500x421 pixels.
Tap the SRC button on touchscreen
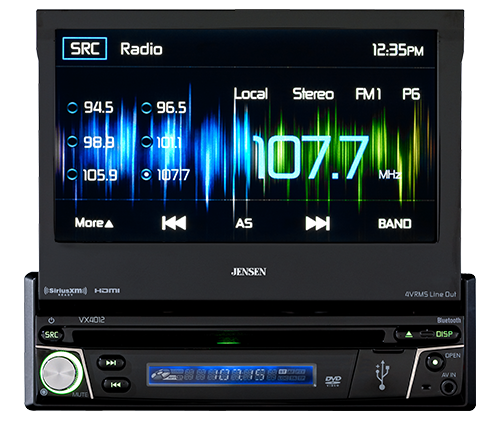tap(85, 49)
